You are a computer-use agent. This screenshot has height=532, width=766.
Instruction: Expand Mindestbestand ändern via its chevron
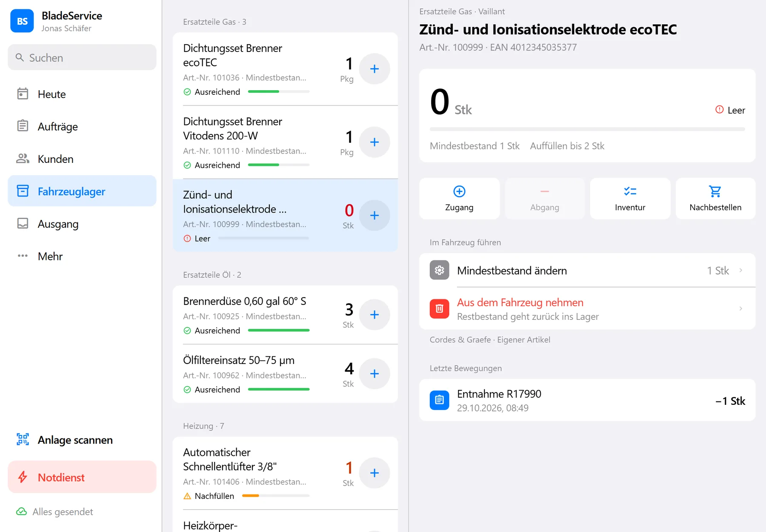pos(741,270)
